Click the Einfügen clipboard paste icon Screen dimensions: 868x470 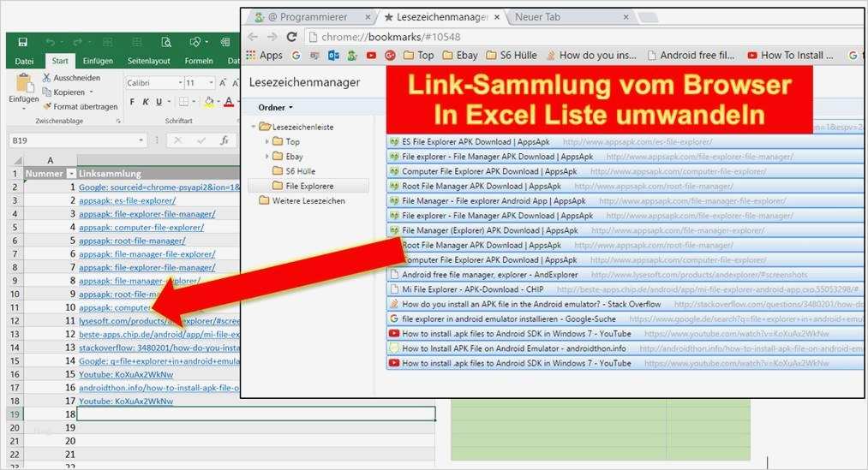pos(24,84)
